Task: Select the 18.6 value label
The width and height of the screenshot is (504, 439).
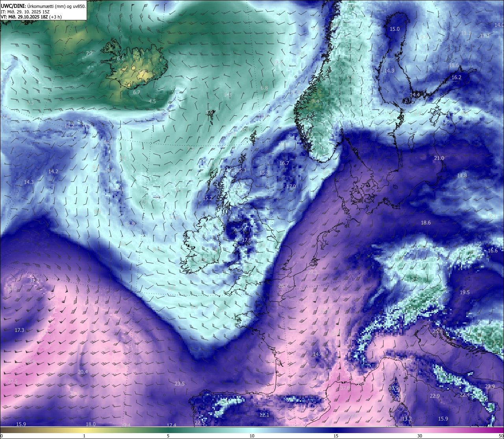Action: (x=426, y=222)
